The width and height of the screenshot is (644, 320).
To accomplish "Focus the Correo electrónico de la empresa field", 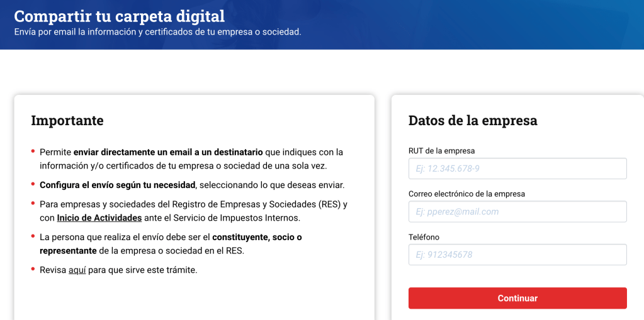I will [517, 212].
